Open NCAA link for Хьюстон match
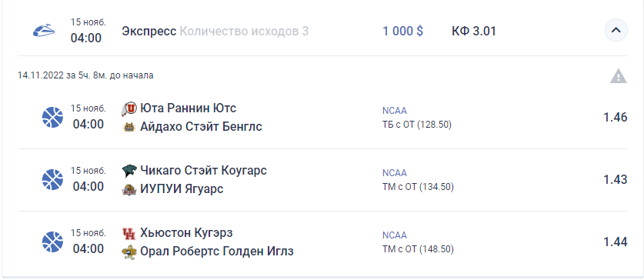644x280 pixels. [394, 235]
